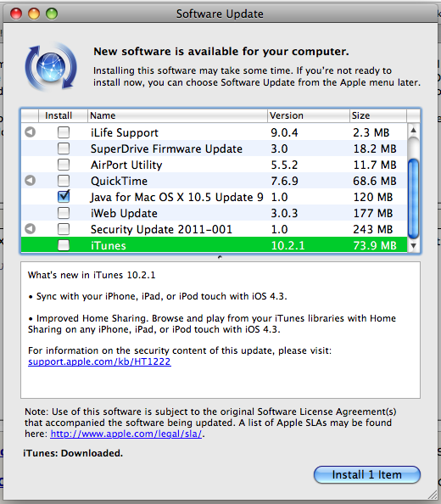Viewport: 441px width, 504px height.
Task: Close the Software Update window
Action: point(16,14)
